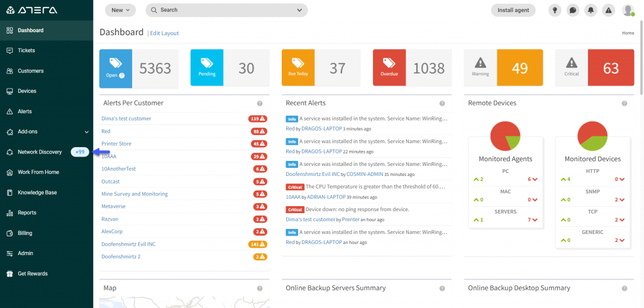This screenshot has width=644, height=308.
Task: Click the help icon on Remote Devices panel
Action: point(625,103)
